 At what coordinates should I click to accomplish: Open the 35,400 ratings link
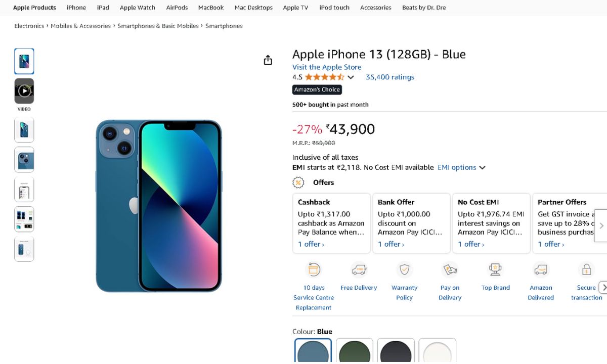coord(390,77)
